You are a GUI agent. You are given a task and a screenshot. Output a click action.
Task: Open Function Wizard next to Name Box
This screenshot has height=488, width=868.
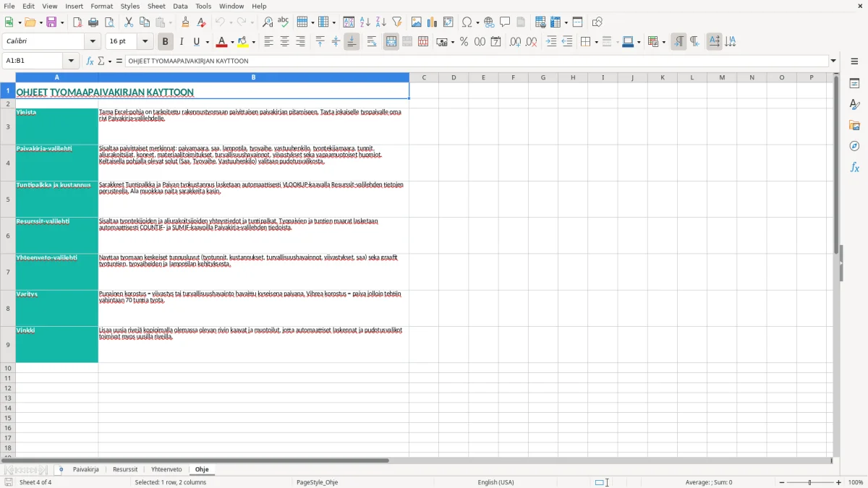tap(90, 61)
